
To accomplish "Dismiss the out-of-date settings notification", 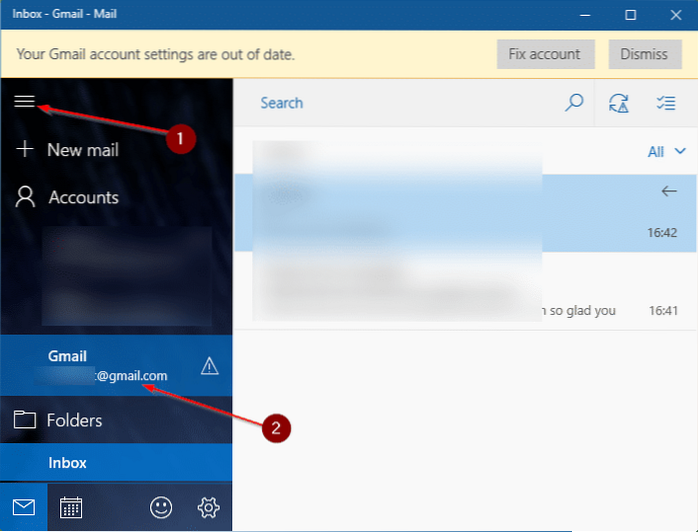I will click(x=644, y=54).
